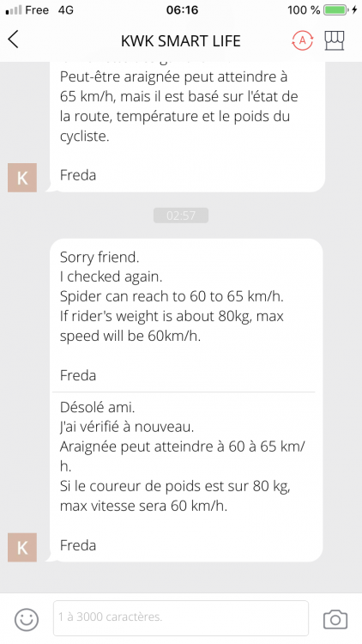Tap the K avatar beside the 65 km/h message

[22, 178]
